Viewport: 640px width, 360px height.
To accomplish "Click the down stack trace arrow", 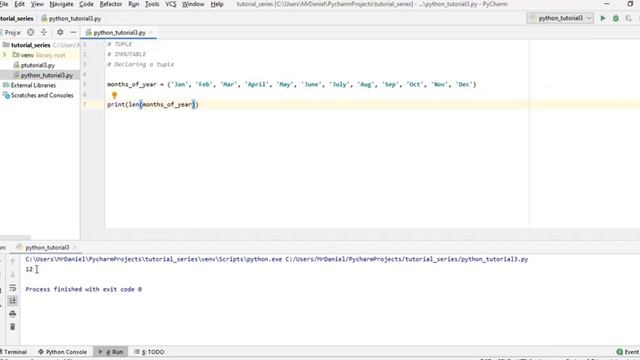I will 12,275.
